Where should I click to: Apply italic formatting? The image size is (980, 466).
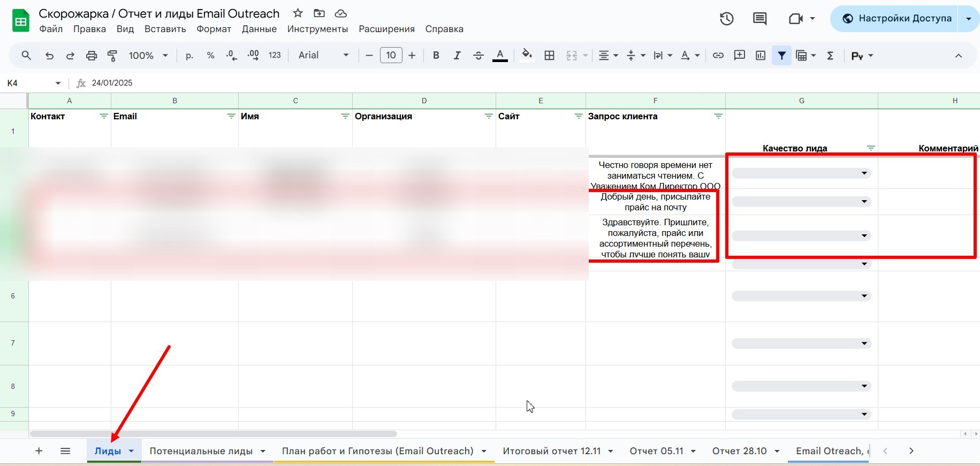click(457, 56)
